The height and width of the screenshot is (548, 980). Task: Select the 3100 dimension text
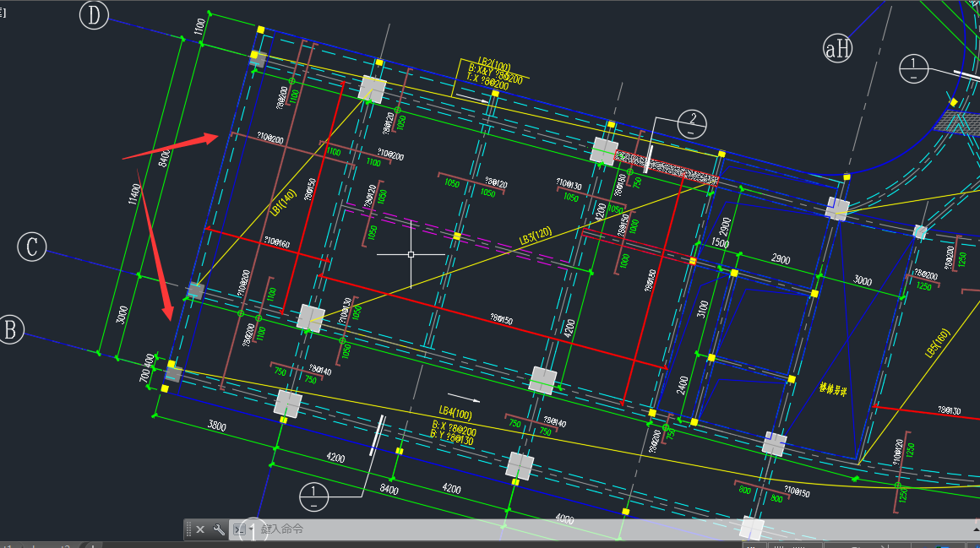pos(703,309)
